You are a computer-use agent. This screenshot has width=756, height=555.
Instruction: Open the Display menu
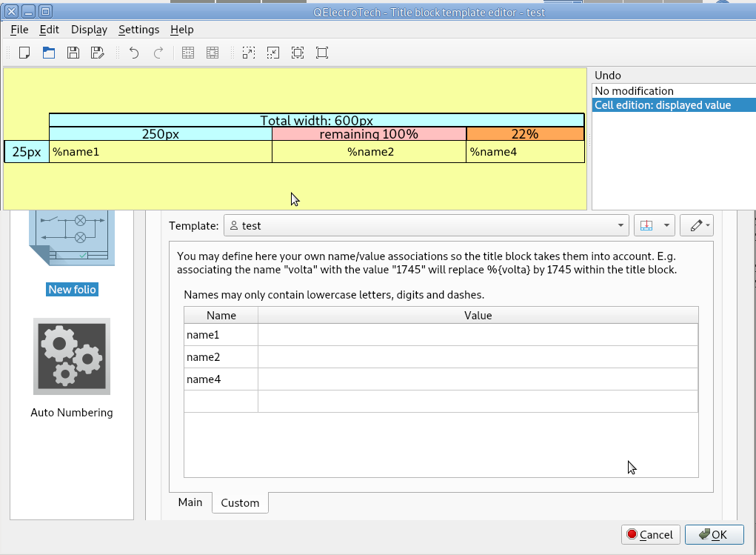[89, 30]
